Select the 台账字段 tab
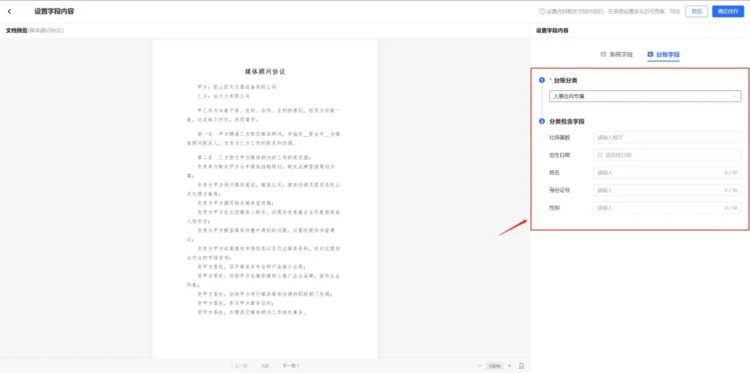Image resolution: width=750 pixels, height=373 pixels. [663, 55]
